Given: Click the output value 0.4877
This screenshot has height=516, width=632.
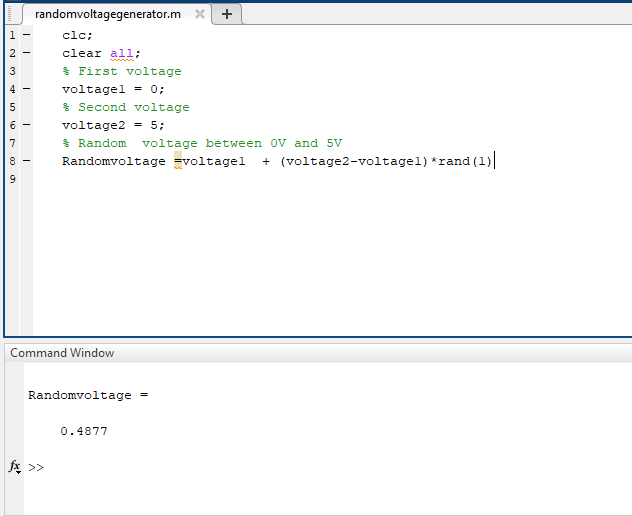Looking at the screenshot, I should pyautogui.click(x=84, y=431).
